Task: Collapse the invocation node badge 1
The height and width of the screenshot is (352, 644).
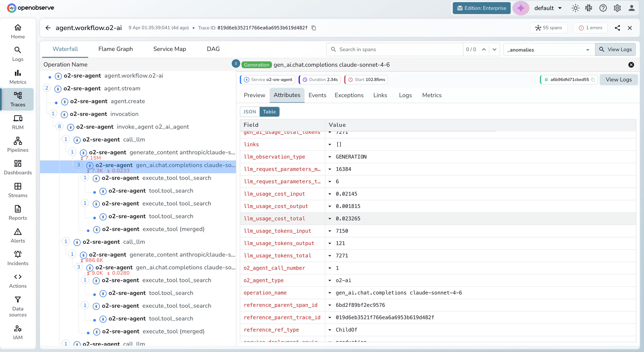Action: coord(53,114)
